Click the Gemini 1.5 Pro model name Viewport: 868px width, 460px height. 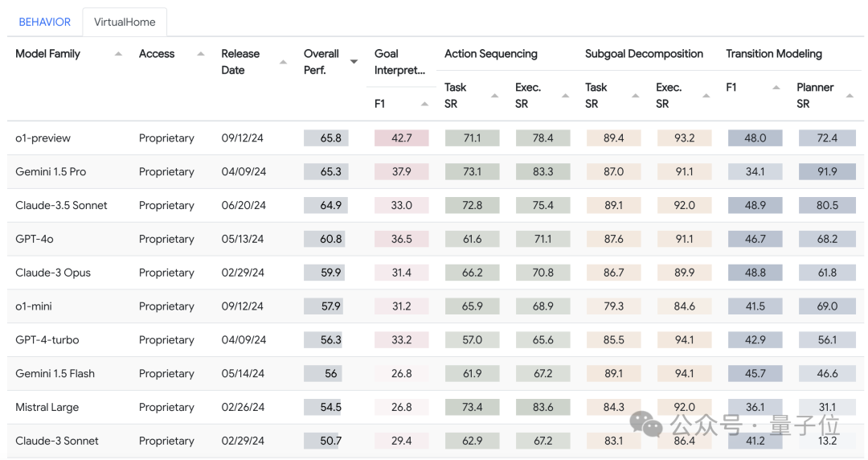pyautogui.click(x=51, y=171)
